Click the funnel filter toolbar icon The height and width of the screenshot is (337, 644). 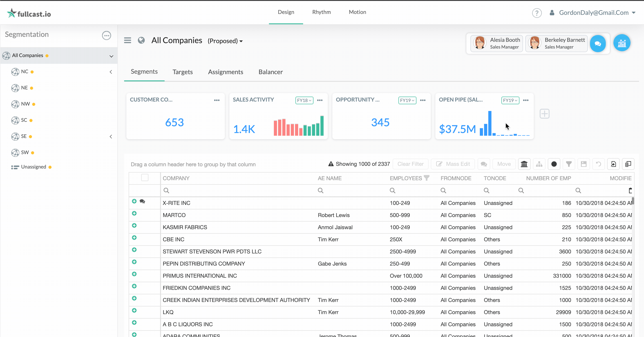pyautogui.click(x=569, y=164)
